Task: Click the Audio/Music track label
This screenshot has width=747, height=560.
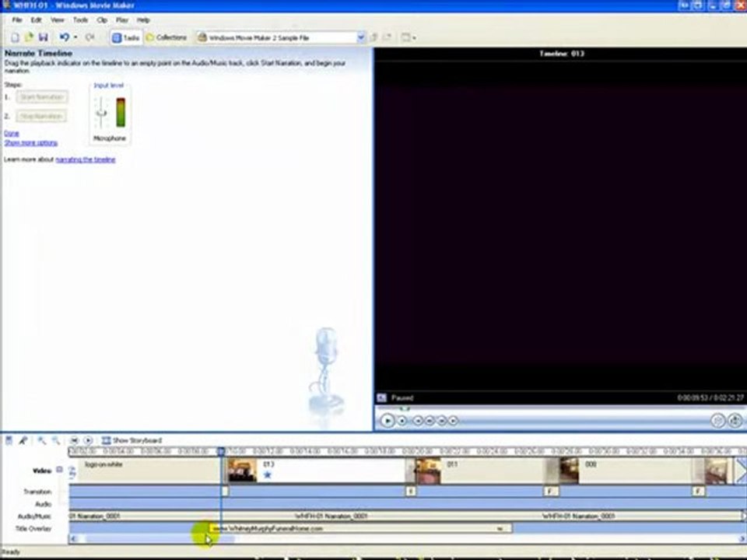Action: click(x=33, y=516)
